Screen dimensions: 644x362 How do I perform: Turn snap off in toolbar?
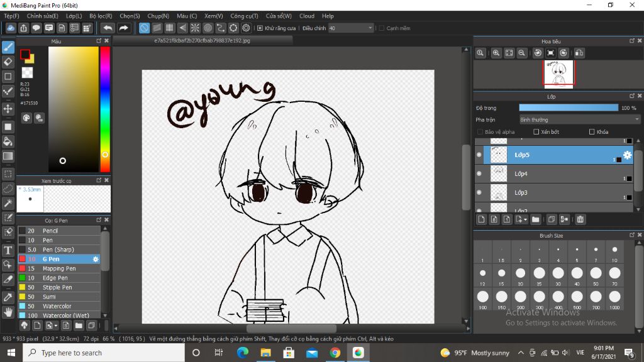pyautogui.click(x=144, y=28)
